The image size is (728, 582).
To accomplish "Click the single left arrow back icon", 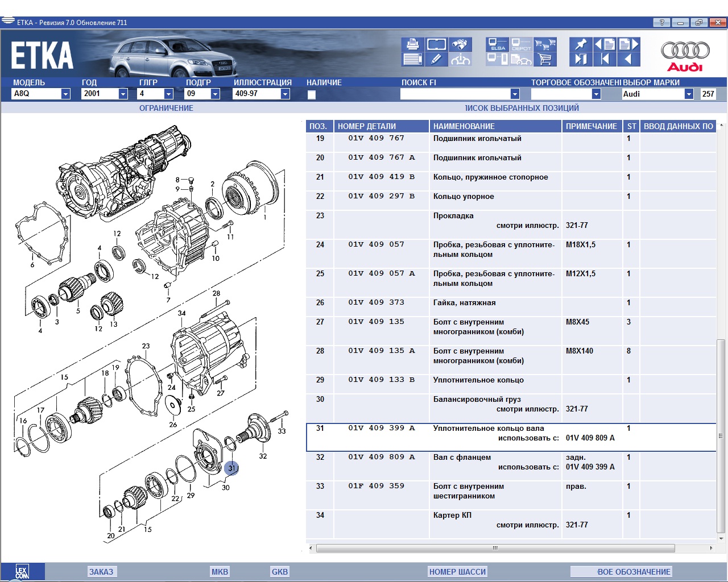I will 628,59.
